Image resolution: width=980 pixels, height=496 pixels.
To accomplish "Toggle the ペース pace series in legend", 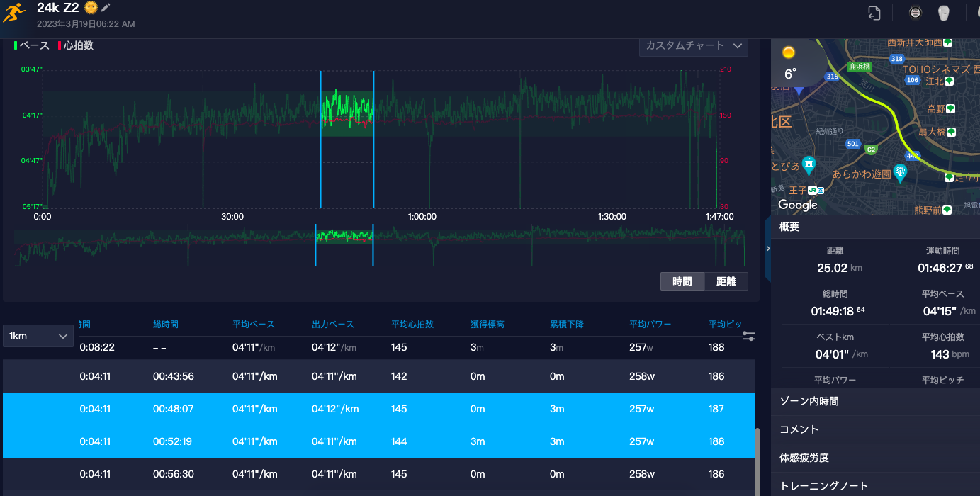I will coord(32,45).
